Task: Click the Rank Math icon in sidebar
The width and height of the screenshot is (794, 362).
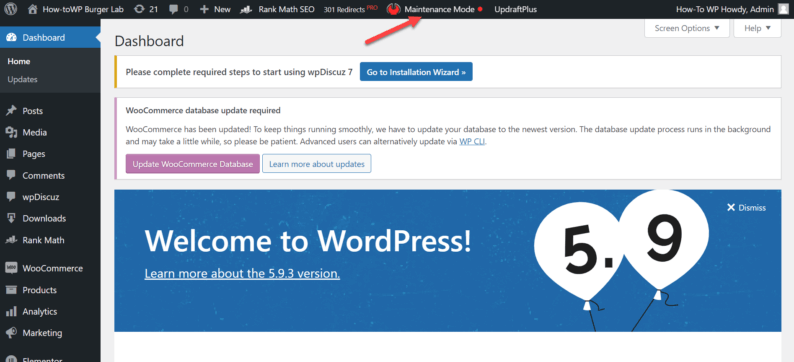Action: (11, 240)
